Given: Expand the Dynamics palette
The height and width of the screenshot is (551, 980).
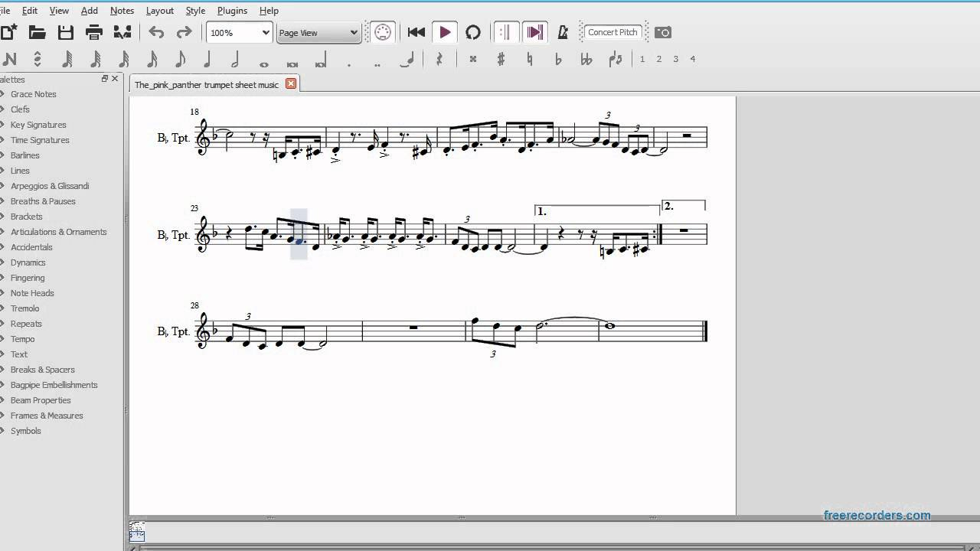Looking at the screenshot, I should (28, 262).
